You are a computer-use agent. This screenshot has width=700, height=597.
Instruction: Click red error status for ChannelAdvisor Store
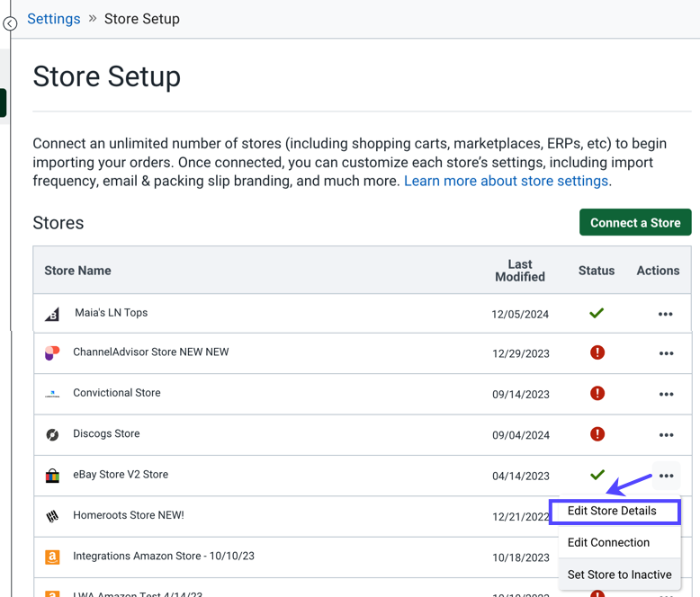coord(597,352)
